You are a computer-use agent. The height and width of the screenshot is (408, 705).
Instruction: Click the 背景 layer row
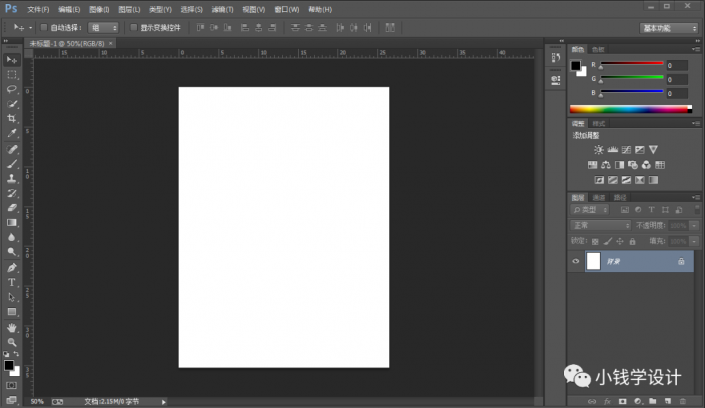(x=630, y=261)
